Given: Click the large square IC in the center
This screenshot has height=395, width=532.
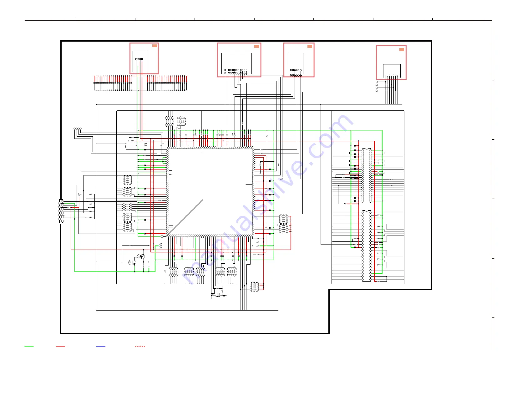Looking at the screenshot, I should (x=210, y=192).
